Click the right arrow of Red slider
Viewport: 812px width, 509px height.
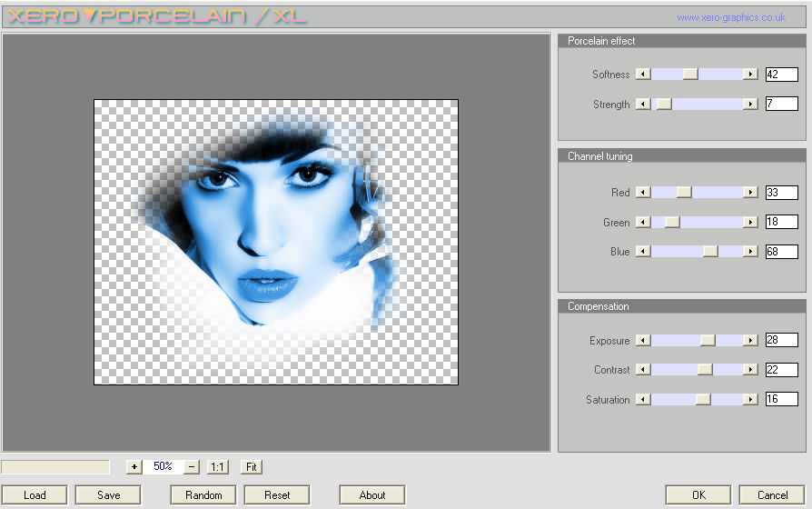point(750,193)
